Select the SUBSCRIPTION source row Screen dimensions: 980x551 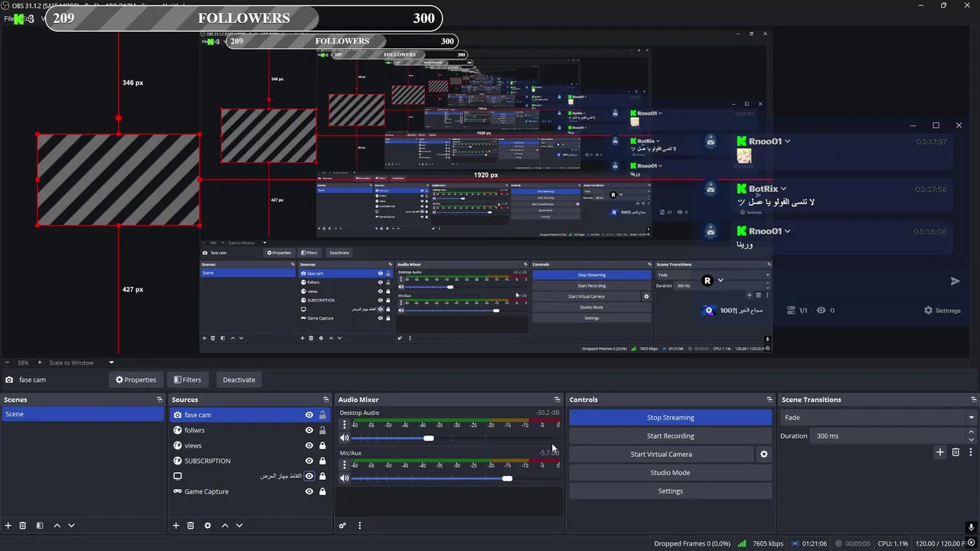pyautogui.click(x=250, y=461)
